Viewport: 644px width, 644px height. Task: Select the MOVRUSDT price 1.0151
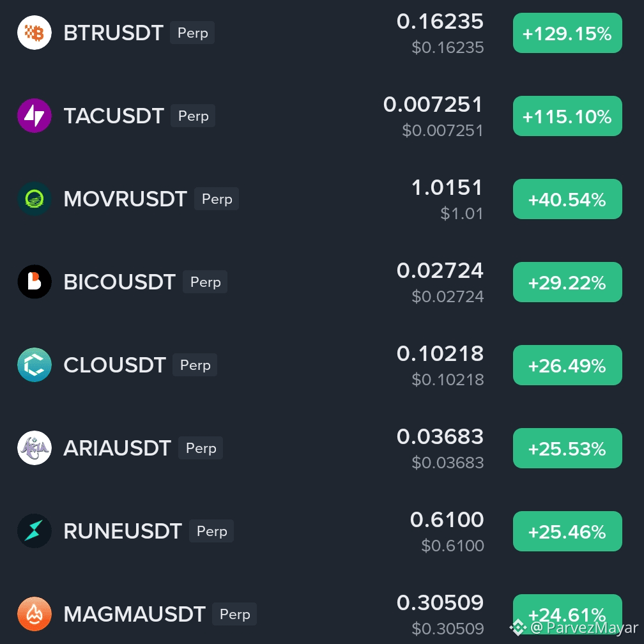pyautogui.click(x=447, y=187)
